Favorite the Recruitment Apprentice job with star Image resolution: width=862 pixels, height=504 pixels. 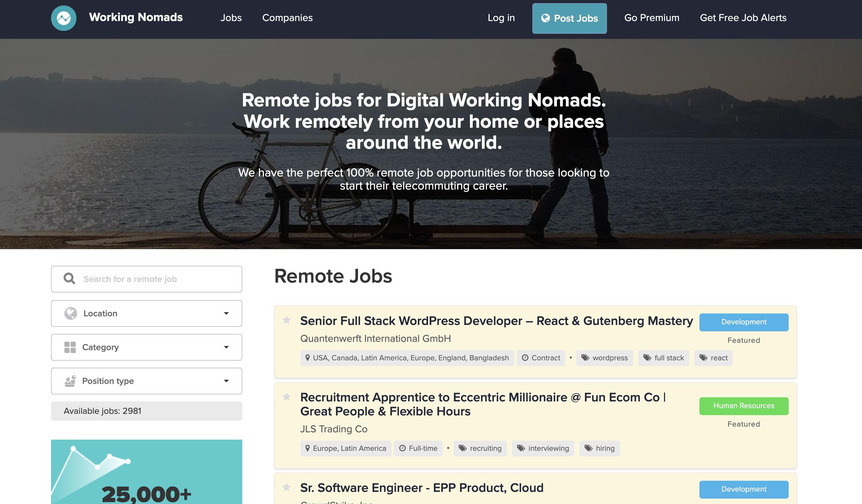287,397
